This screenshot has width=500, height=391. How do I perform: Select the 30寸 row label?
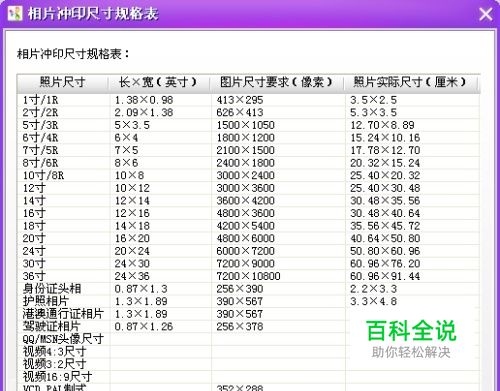pos(34,263)
